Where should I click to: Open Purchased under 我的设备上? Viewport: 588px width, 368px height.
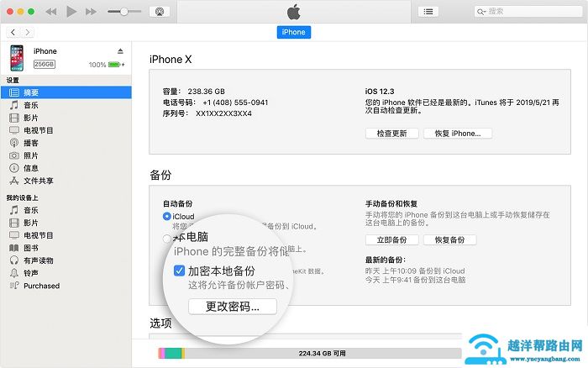pyautogui.click(x=41, y=286)
